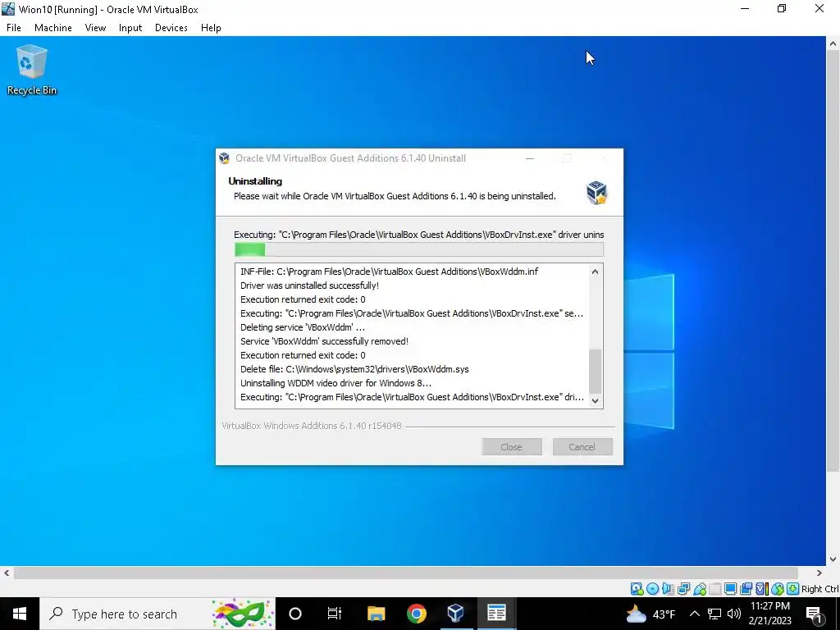
Task: Click the VM horizontal scrollbar left arrow
Action: coord(7,573)
